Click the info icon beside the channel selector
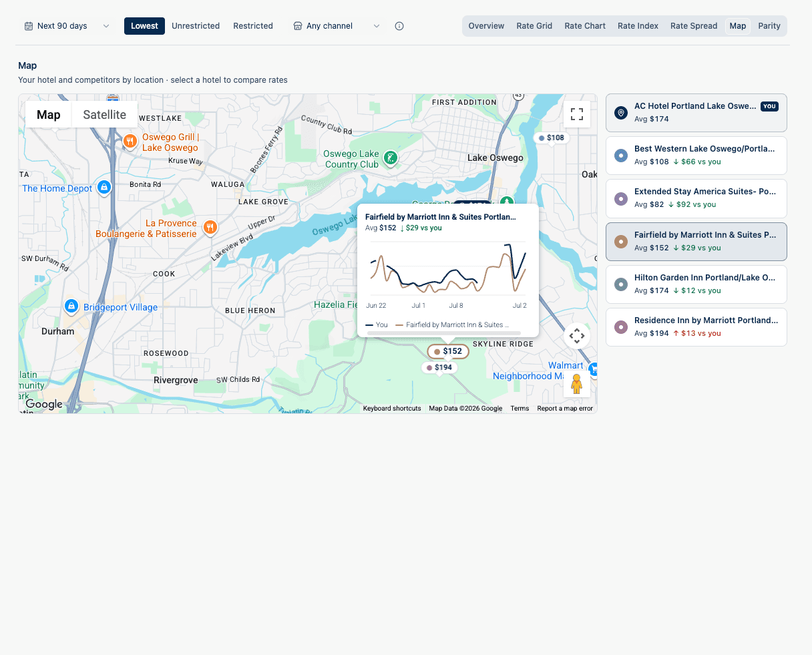The width and height of the screenshot is (812, 655). pos(399,26)
